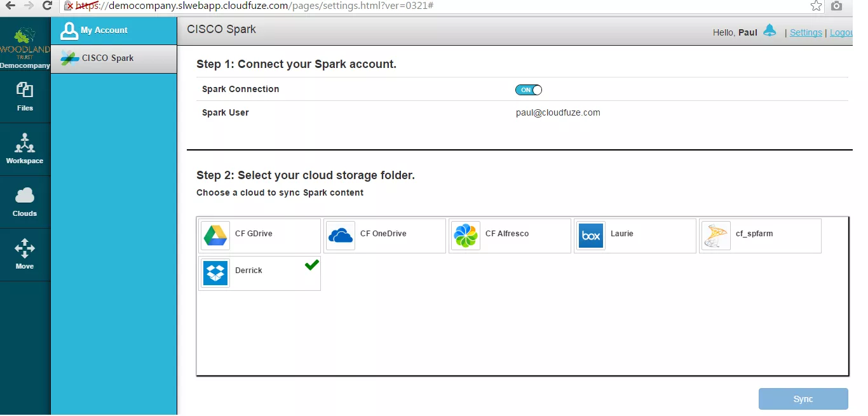Click the Sync button

tap(803, 399)
